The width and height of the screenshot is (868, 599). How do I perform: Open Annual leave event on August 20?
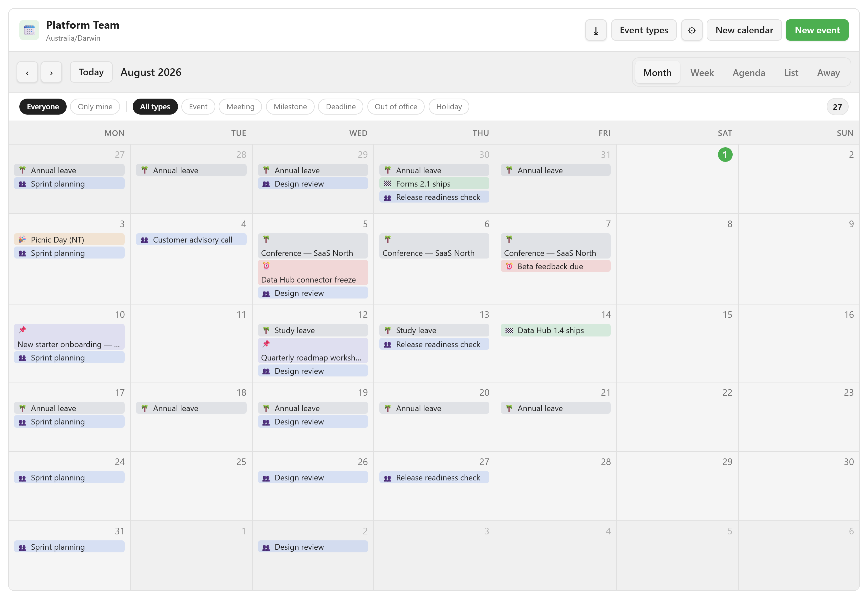[x=434, y=408]
